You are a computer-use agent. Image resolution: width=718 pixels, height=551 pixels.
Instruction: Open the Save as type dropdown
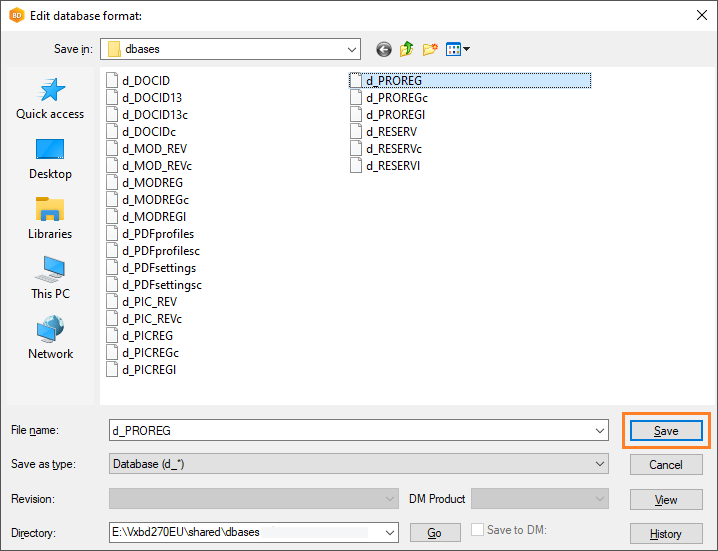[x=600, y=464]
